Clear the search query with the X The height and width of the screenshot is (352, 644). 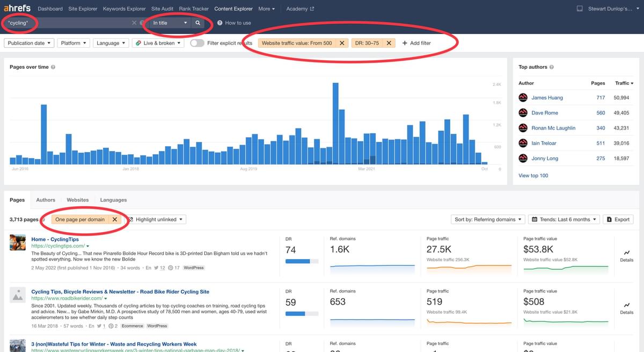click(134, 23)
